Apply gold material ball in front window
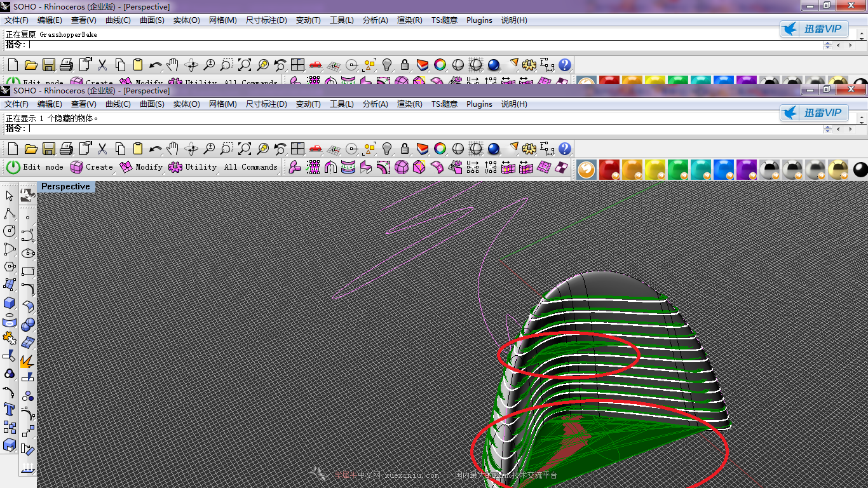 click(x=838, y=170)
